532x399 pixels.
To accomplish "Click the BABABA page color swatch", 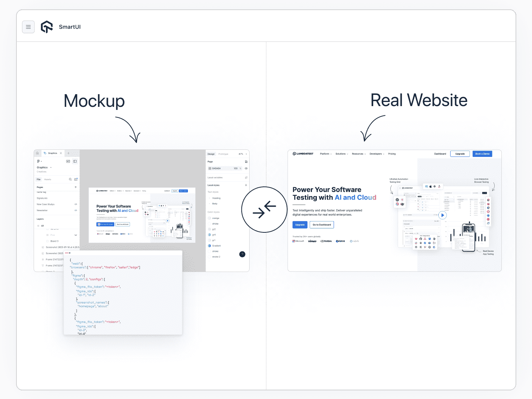I will click(x=210, y=168).
